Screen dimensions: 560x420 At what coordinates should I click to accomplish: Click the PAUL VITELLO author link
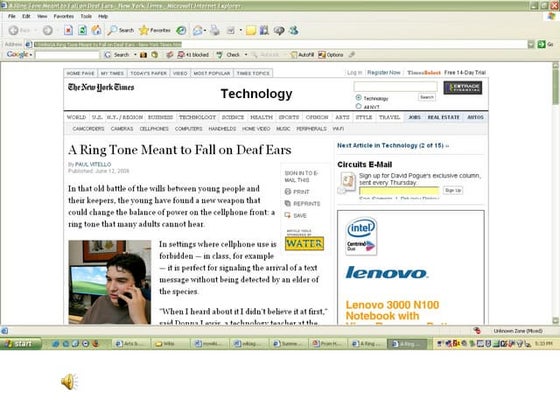point(93,164)
